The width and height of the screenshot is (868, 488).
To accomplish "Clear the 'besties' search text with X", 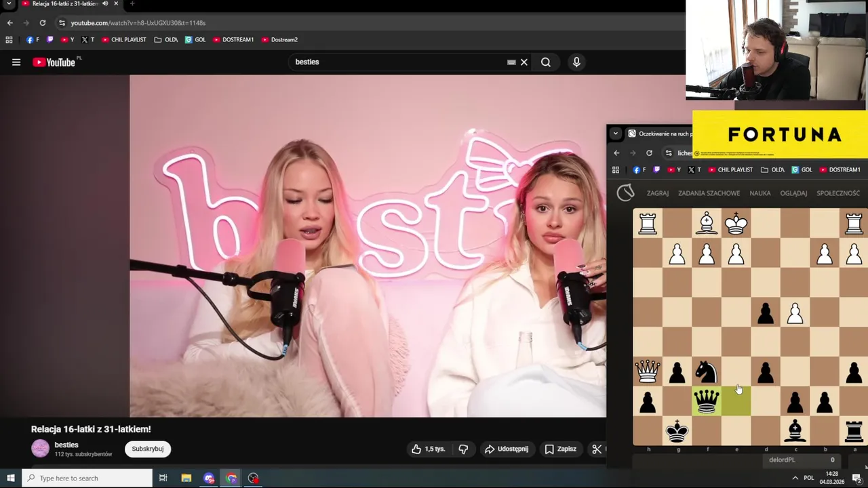I will 524,62.
